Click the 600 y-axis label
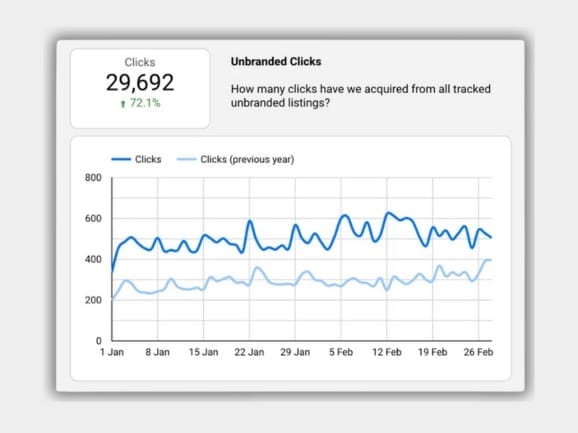 [93, 219]
